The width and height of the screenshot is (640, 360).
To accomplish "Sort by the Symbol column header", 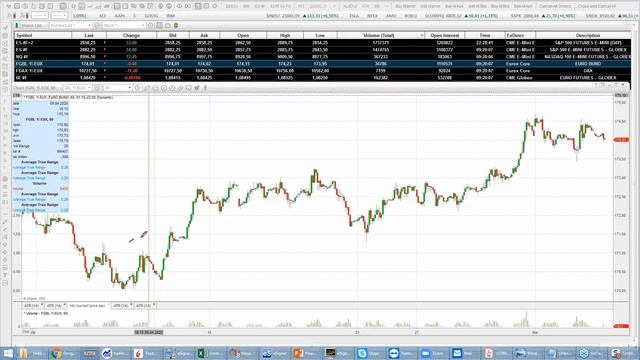I will (43, 36).
